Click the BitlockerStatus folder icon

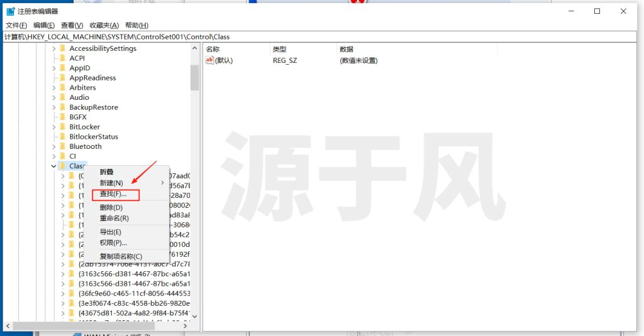pos(63,137)
